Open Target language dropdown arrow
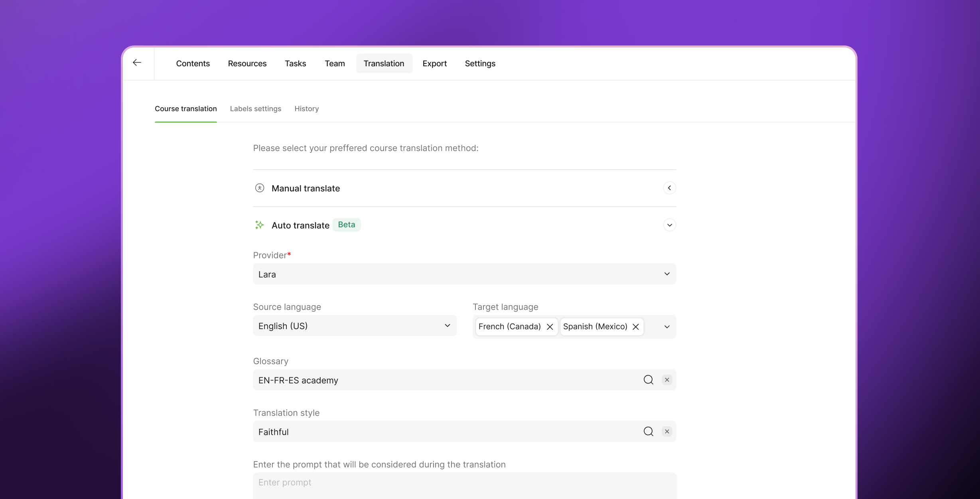The image size is (980, 499). 667,327
